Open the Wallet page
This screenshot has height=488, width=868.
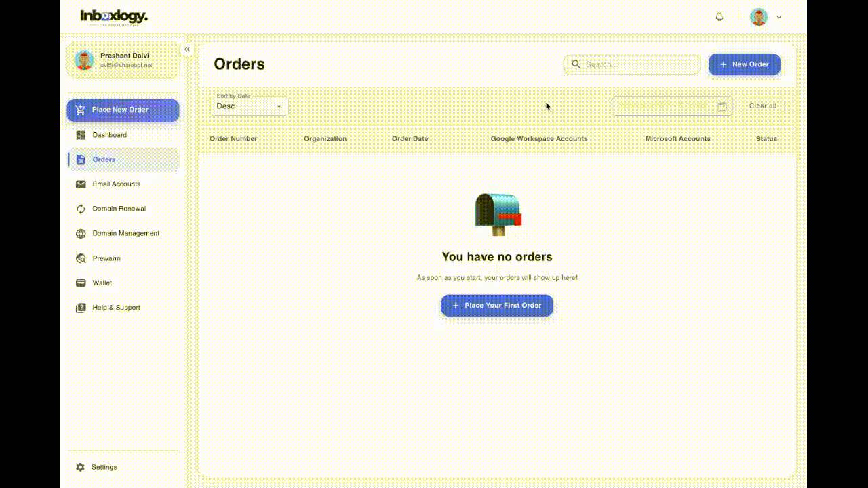pyautogui.click(x=123, y=283)
